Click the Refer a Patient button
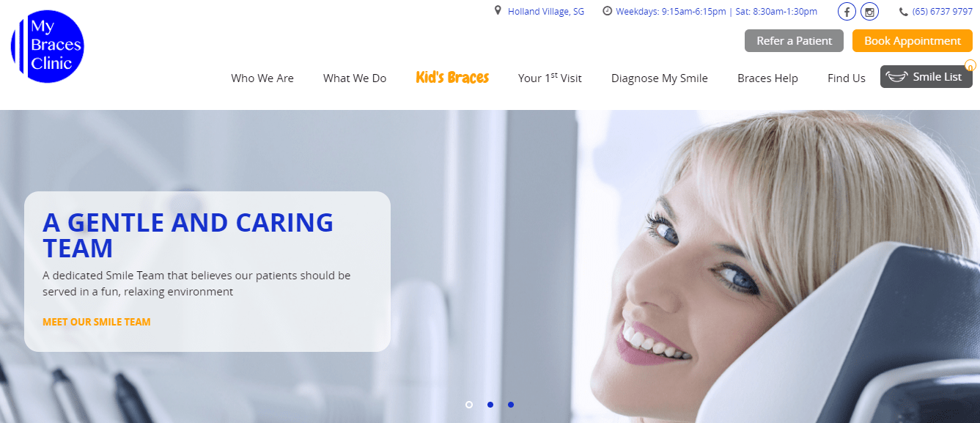The image size is (980, 423). 795,41
